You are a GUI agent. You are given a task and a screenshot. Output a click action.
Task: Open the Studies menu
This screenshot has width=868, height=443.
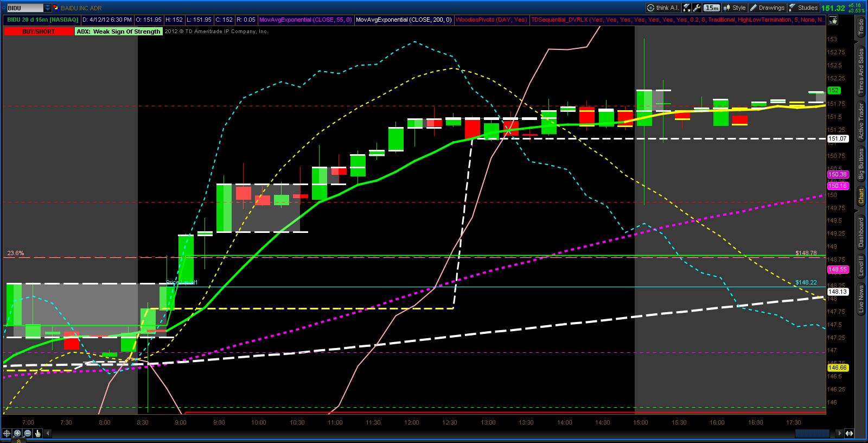click(803, 8)
